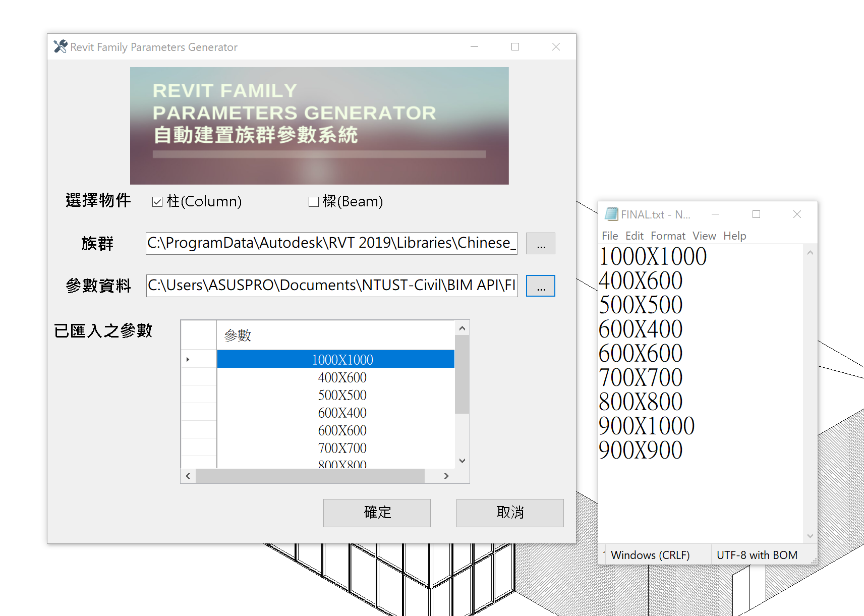This screenshot has width=864, height=616.
Task: Click Notepad's scroll down arrow
Action: (x=810, y=536)
